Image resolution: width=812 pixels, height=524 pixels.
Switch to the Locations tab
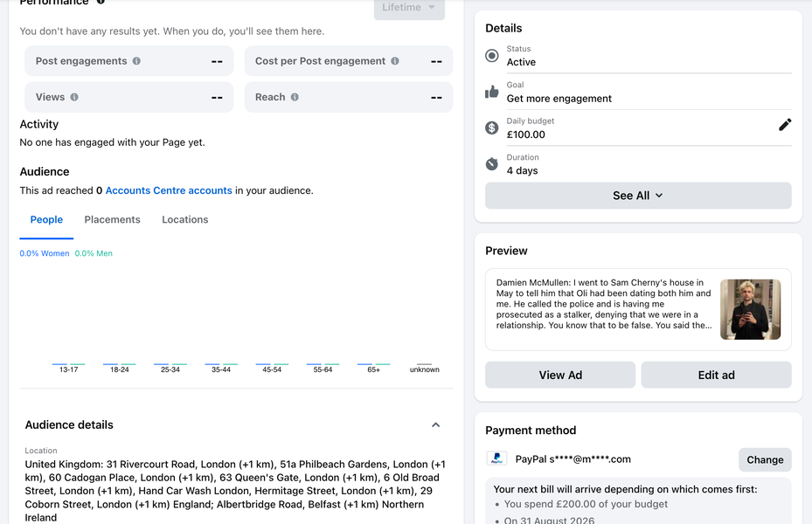[x=185, y=219]
